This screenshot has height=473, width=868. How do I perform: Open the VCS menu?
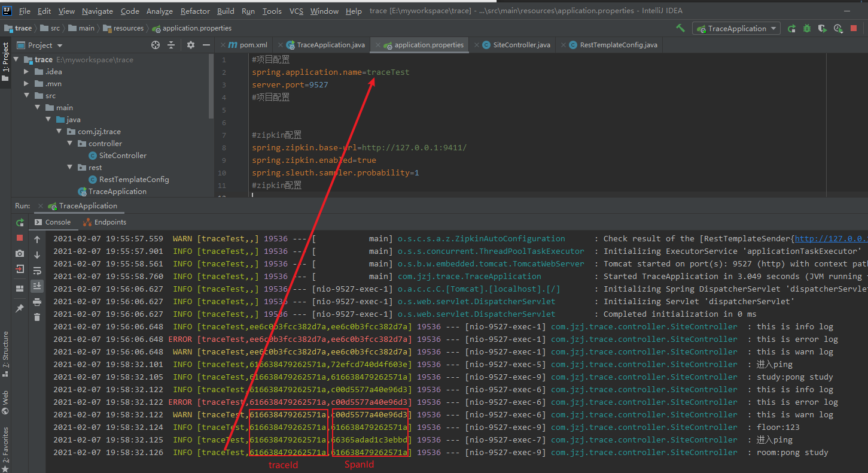pyautogui.click(x=296, y=11)
